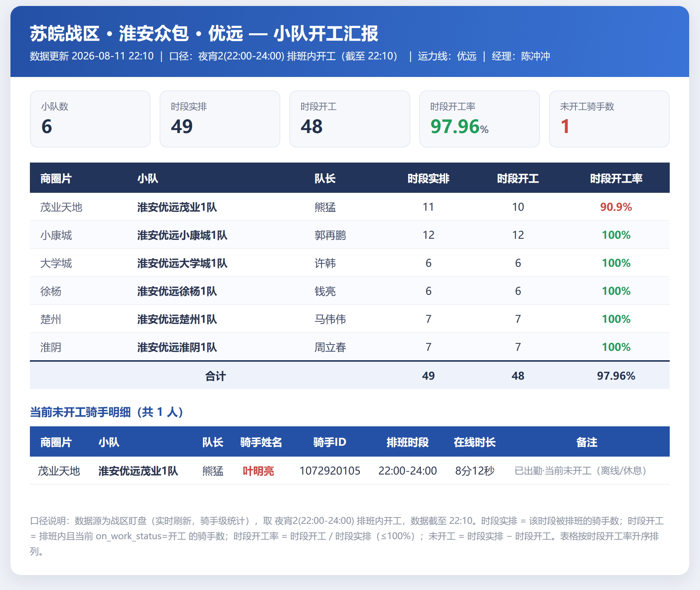Click team leader 马伟伟
This screenshot has width=700, height=590.
[330, 319]
